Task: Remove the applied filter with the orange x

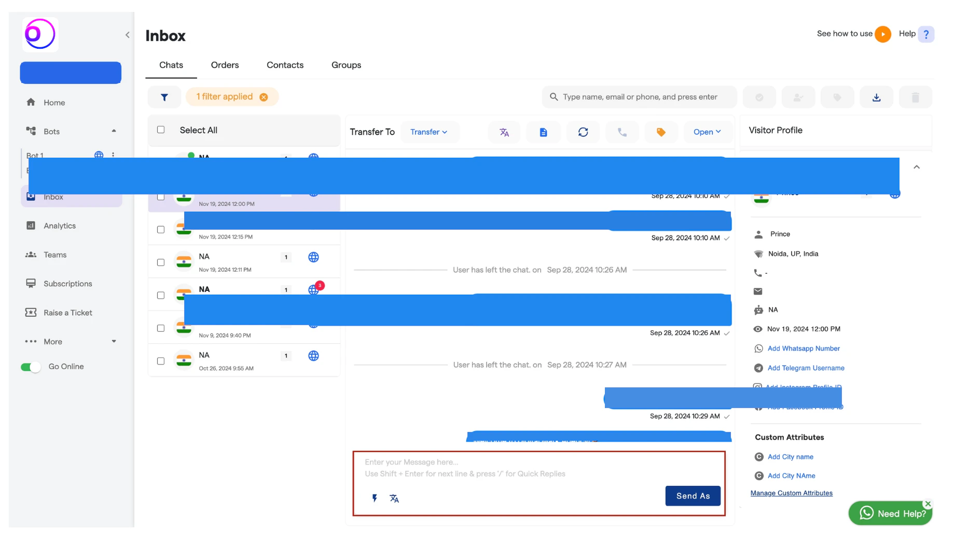Action: [x=264, y=97]
